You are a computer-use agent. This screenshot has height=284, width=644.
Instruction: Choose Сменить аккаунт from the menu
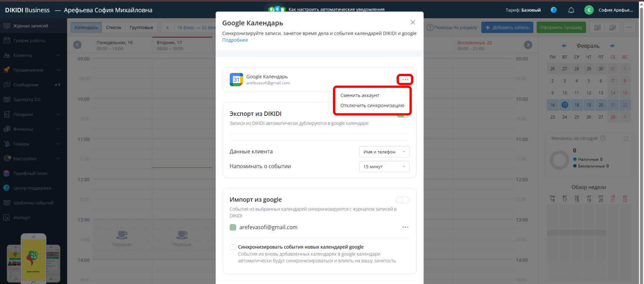[x=360, y=95]
